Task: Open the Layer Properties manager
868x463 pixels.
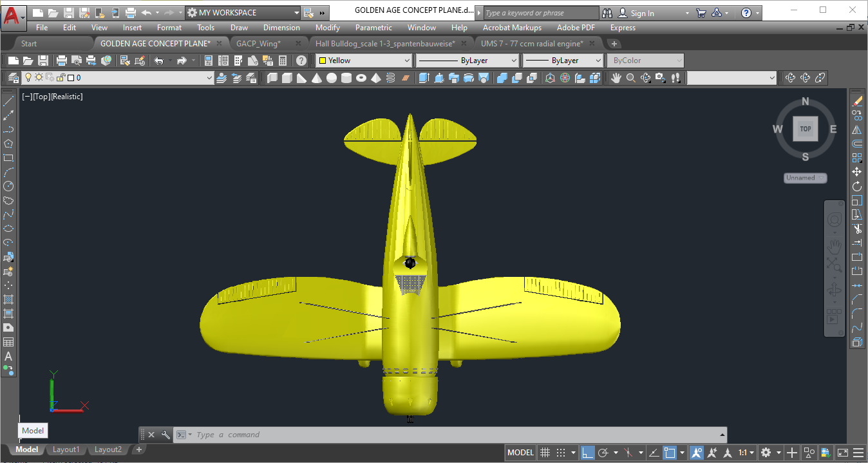Action: click(x=14, y=78)
